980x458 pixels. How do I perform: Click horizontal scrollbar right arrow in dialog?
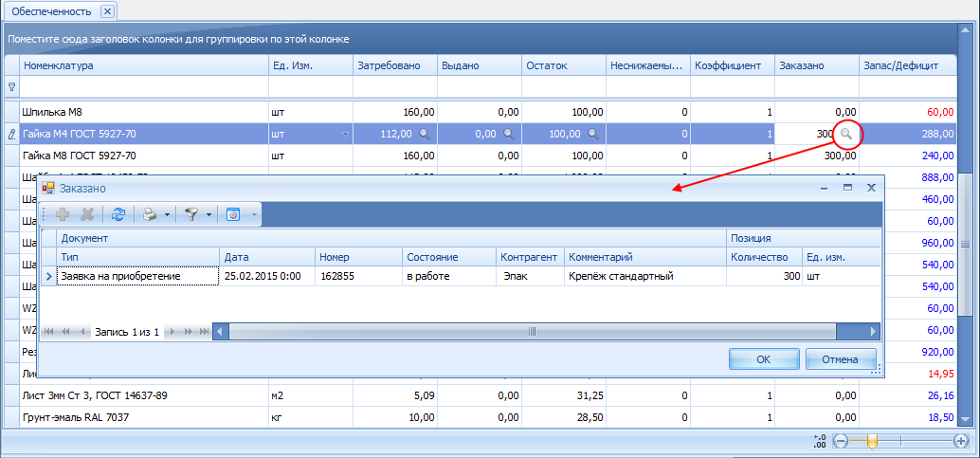(873, 332)
